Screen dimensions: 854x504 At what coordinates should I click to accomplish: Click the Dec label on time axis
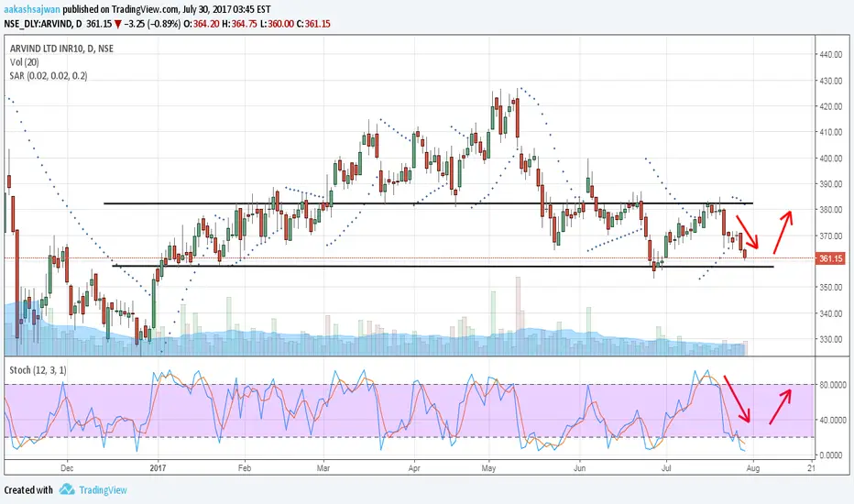pos(67,467)
